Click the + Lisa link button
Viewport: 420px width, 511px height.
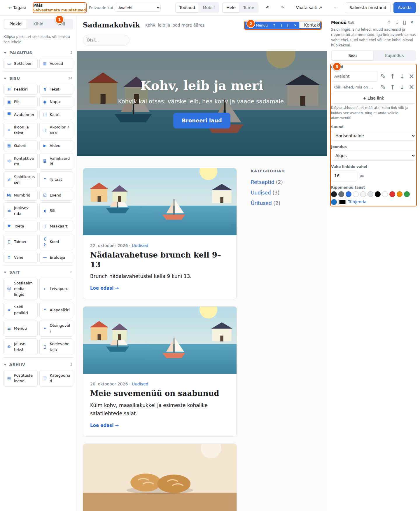coord(373,98)
